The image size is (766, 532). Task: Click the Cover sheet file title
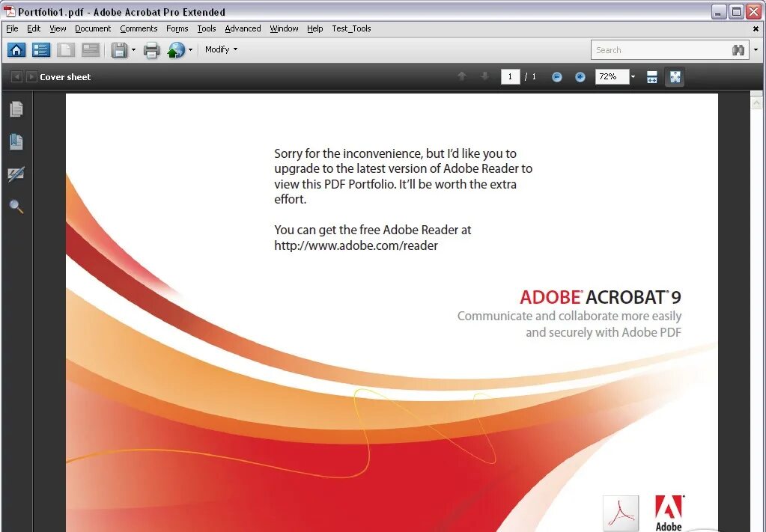(65, 76)
